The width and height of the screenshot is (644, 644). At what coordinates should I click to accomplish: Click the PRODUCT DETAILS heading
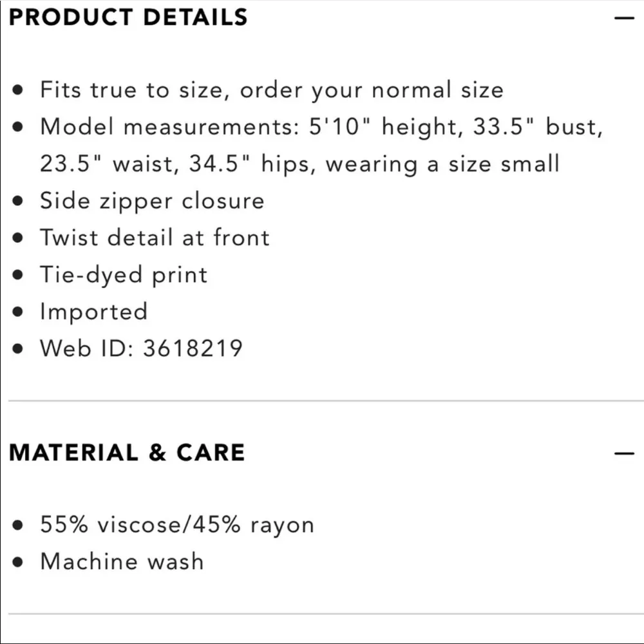[128, 17]
